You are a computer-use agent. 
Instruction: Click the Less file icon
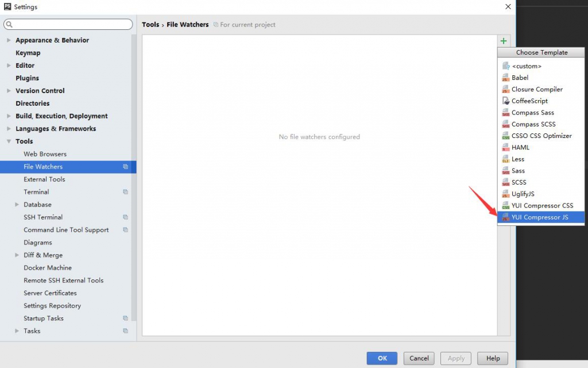click(505, 159)
